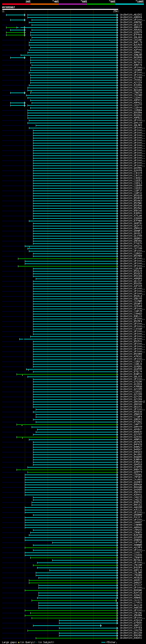Select hit UniRef100_Q28X82

(131, 437)
